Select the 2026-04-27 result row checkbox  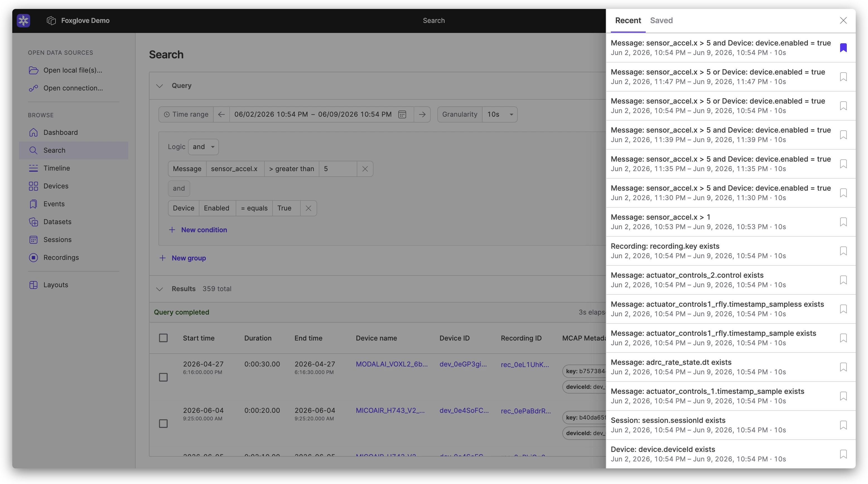(x=163, y=377)
